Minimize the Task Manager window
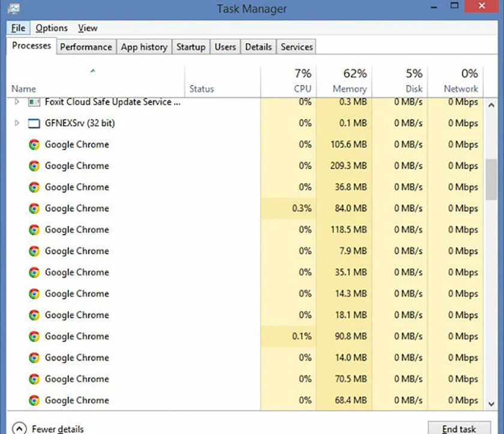This screenshot has width=504, height=434. tap(434, 7)
